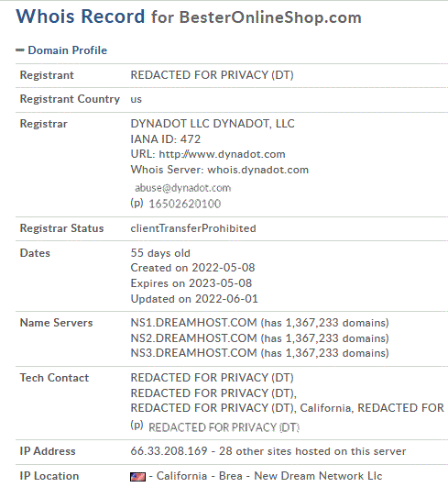448x487 pixels.
Task: Click the IP address 66.33.208.169
Action: [169, 451]
